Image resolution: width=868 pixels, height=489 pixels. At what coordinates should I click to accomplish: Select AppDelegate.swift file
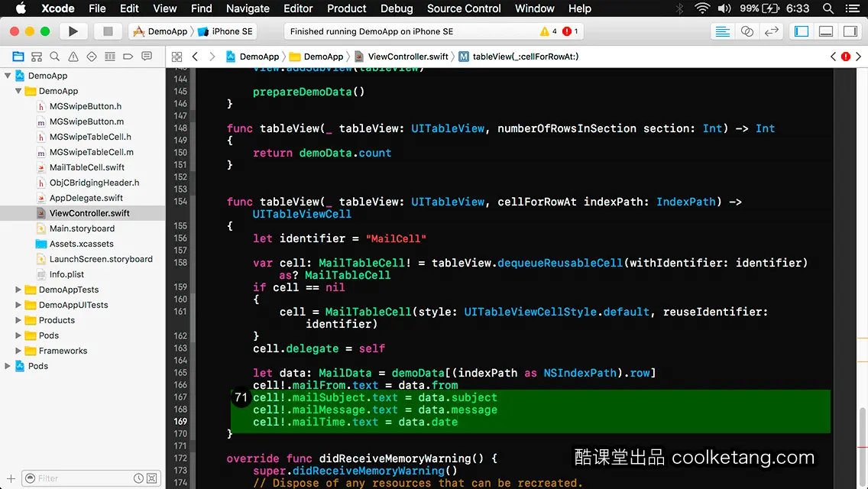pos(86,198)
